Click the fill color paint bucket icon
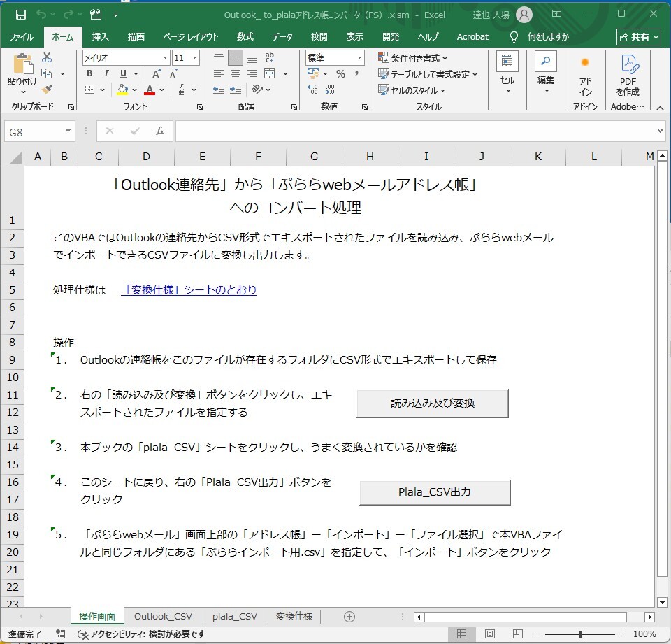This screenshot has height=644, width=671. (x=123, y=90)
